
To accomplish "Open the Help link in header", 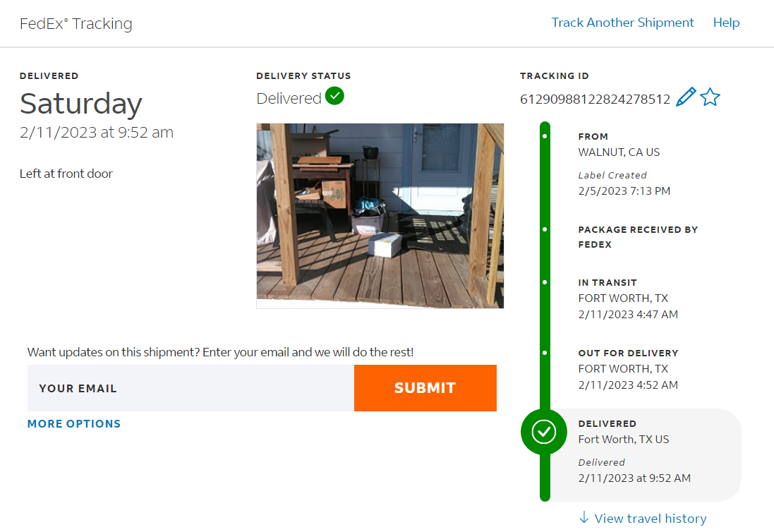I will [x=726, y=23].
